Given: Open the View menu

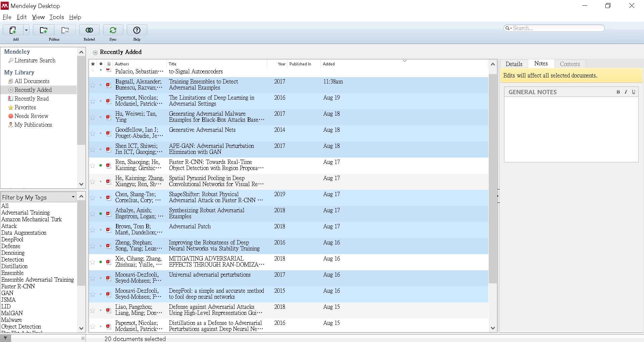Looking at the screenshot, I should coord(38,17).
